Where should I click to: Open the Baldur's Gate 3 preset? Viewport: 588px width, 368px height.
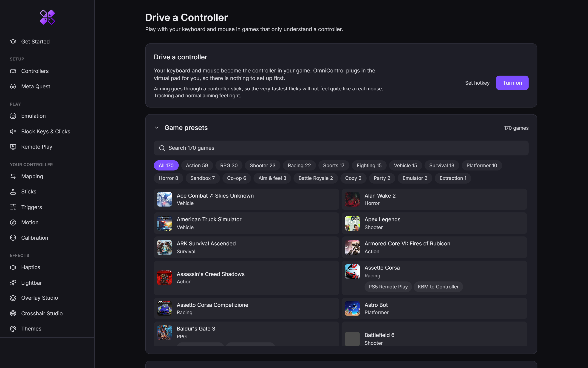246,334
